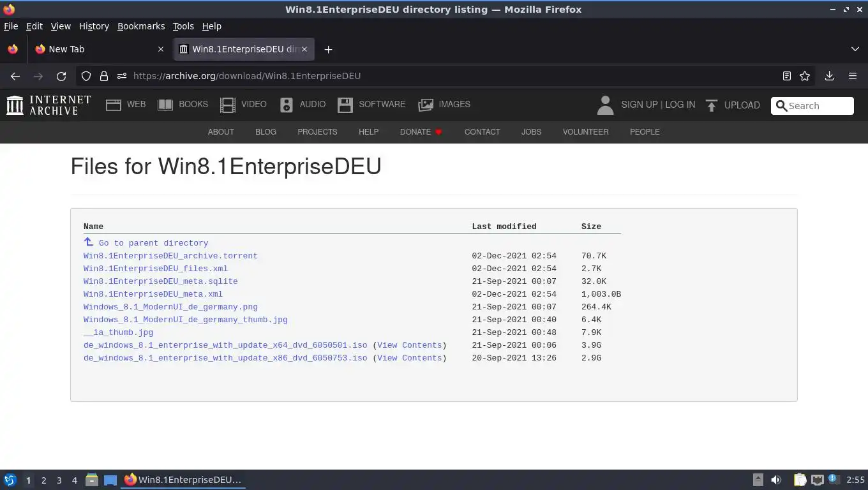Open the PEOPLE link

pos(645,132)
